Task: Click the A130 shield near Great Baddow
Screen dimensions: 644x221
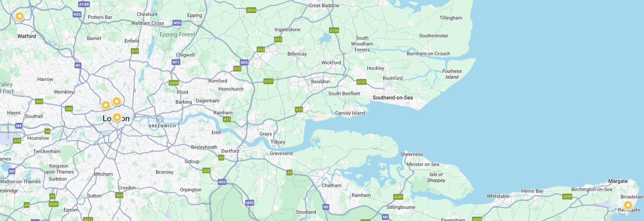Action: [x=334, y=31]
